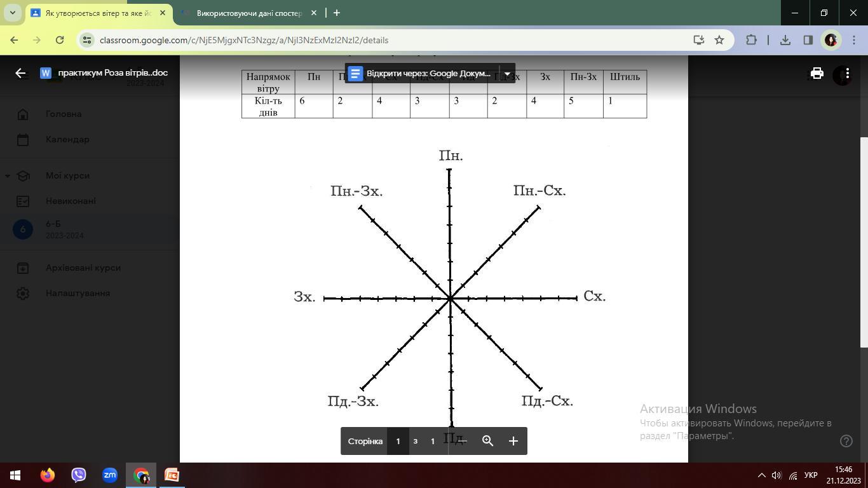Open a new browser tab
Viewport: 868px width, 488px height.
(x=337, y=13)
